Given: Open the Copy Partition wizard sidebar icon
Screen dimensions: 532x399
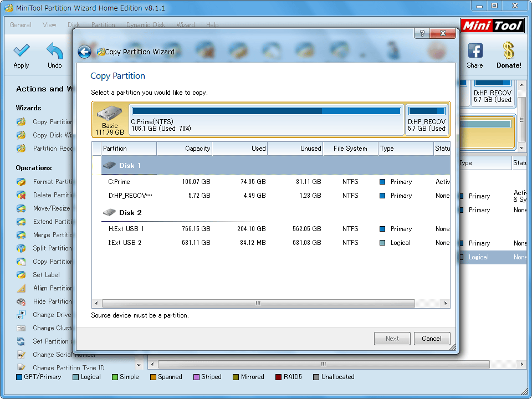Looking at the screenshot, I should [21, 122].
